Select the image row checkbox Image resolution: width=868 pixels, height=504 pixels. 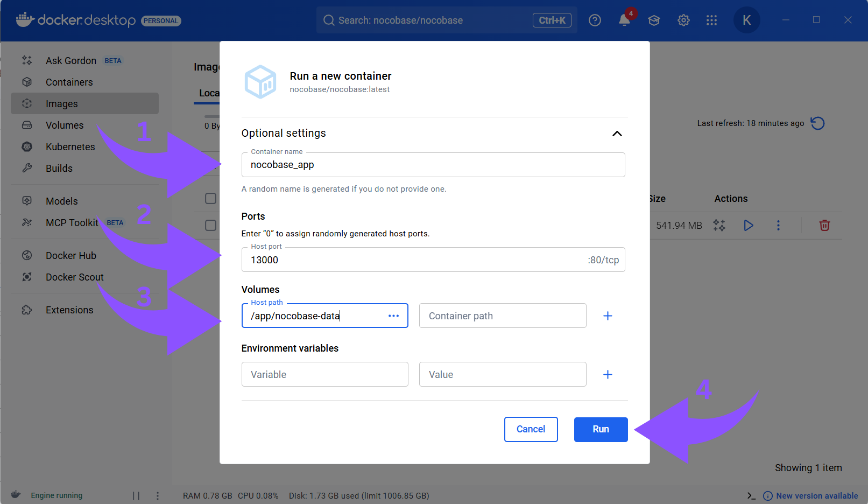210,226
